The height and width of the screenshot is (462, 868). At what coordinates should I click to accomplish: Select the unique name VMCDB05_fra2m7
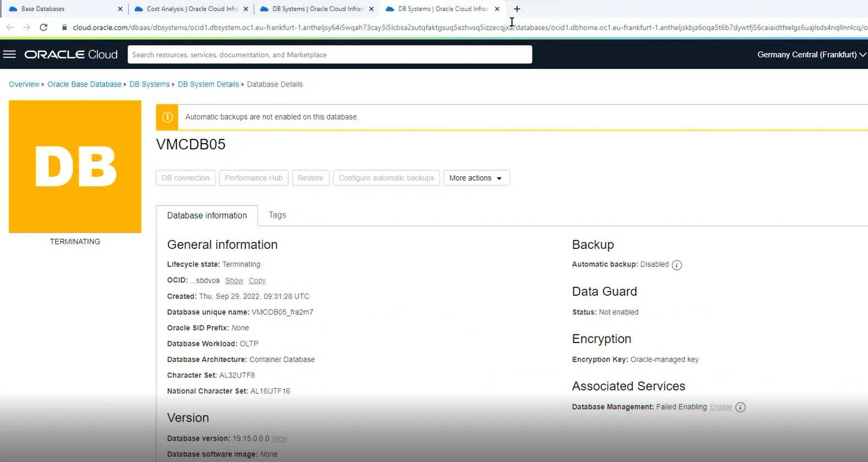(282, 312)
